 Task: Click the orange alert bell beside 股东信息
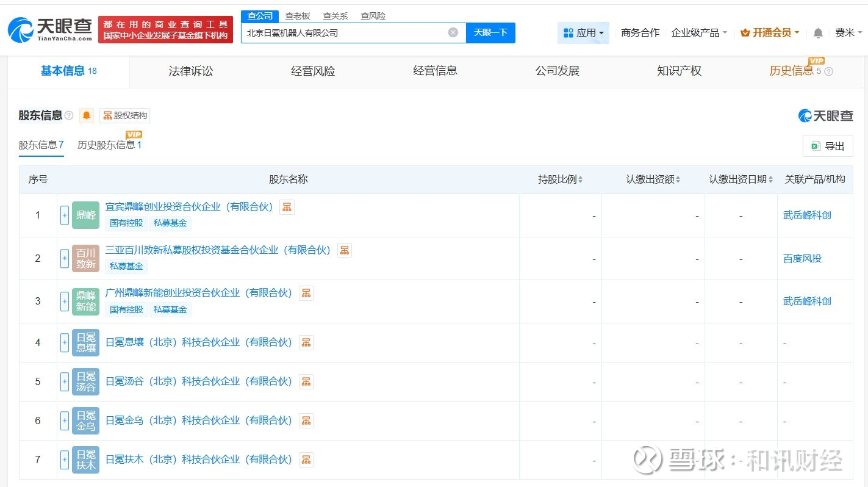(87, 115)
